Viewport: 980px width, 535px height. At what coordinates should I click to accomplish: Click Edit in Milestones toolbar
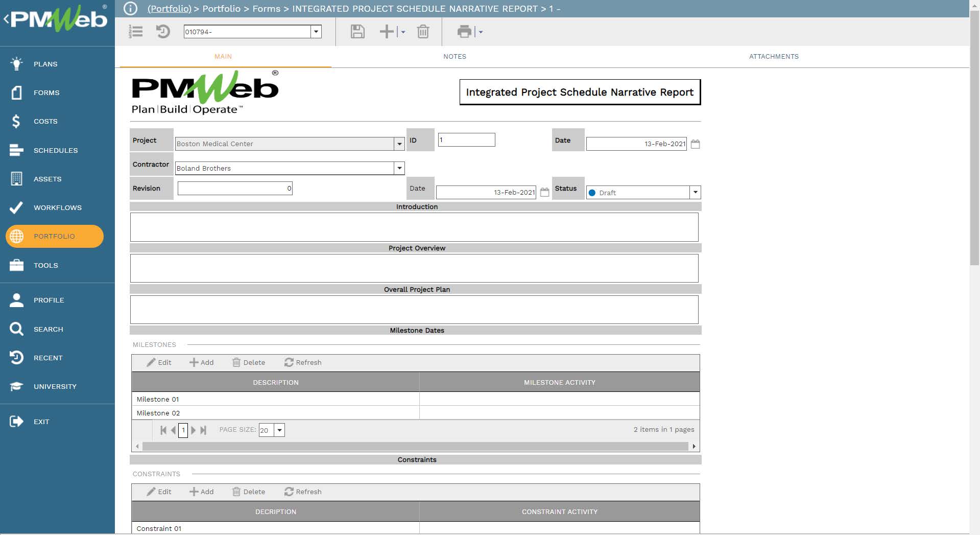point(159,362)
